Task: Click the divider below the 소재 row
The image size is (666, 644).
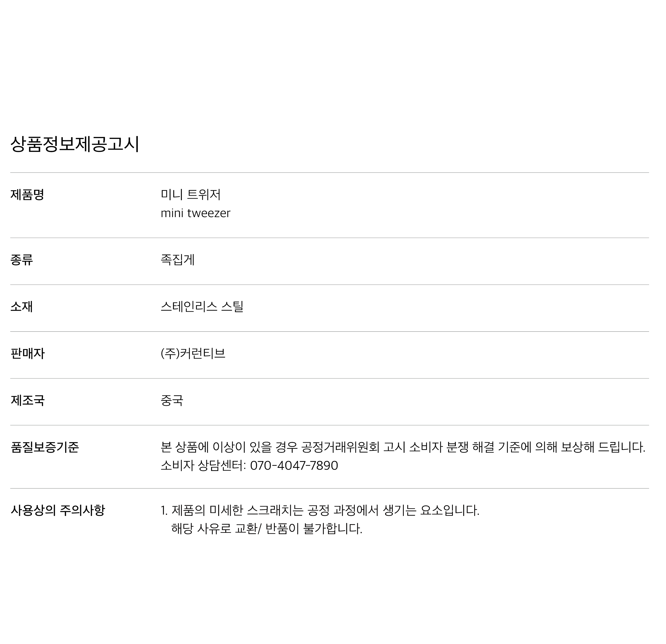Action: [330, 332]
